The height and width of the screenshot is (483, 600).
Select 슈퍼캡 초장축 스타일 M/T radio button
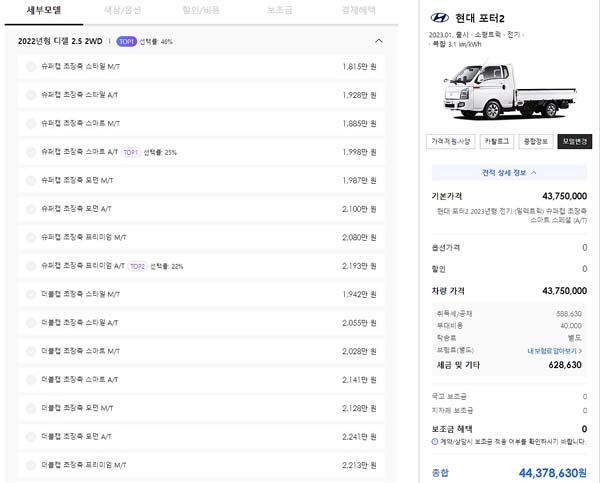click(31, 67)
